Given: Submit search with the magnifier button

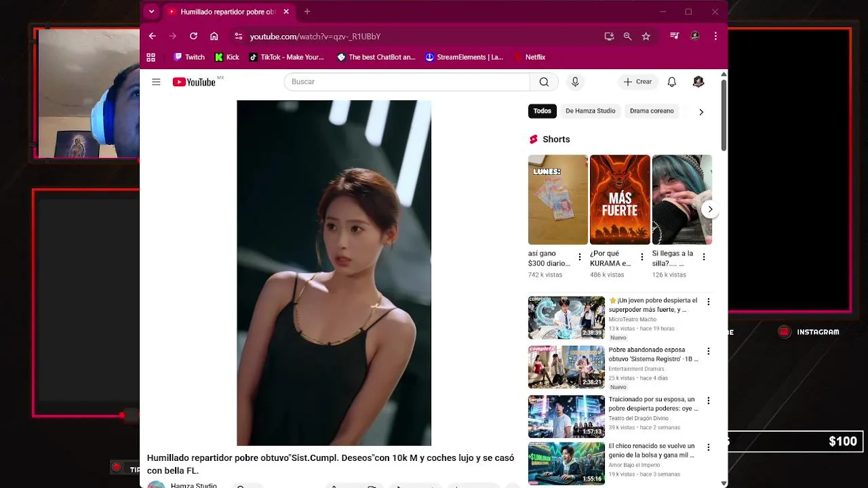Looking at the screenshot, I should tap(544, 82).
